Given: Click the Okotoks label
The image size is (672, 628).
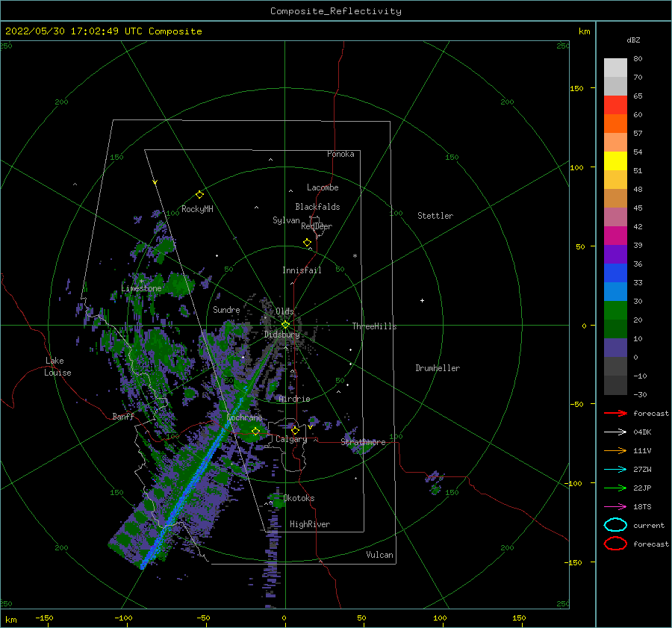Looking at the screenshot, I should pyautogui.click(x=299, y=498).
